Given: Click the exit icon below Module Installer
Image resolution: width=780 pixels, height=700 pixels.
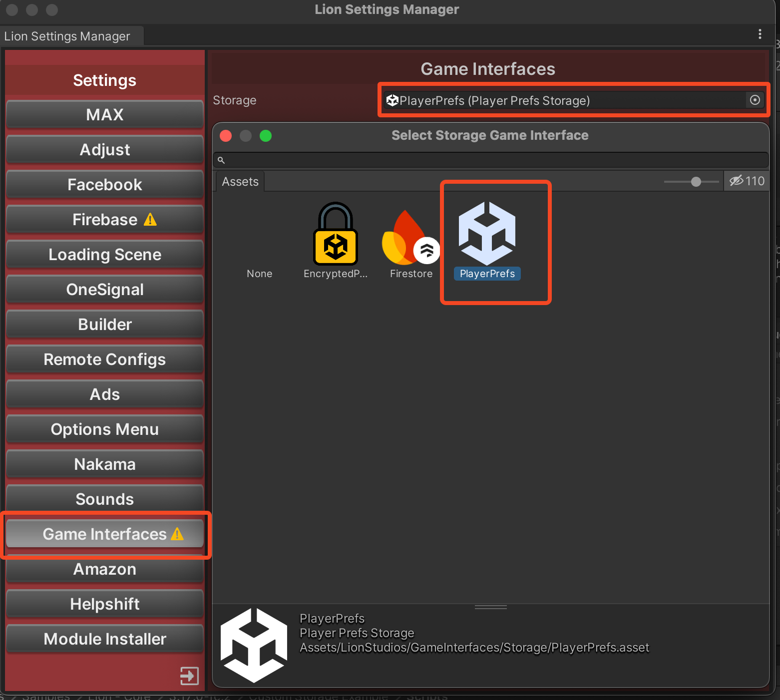Looking at the screenshot, I should tap(189, 676).
